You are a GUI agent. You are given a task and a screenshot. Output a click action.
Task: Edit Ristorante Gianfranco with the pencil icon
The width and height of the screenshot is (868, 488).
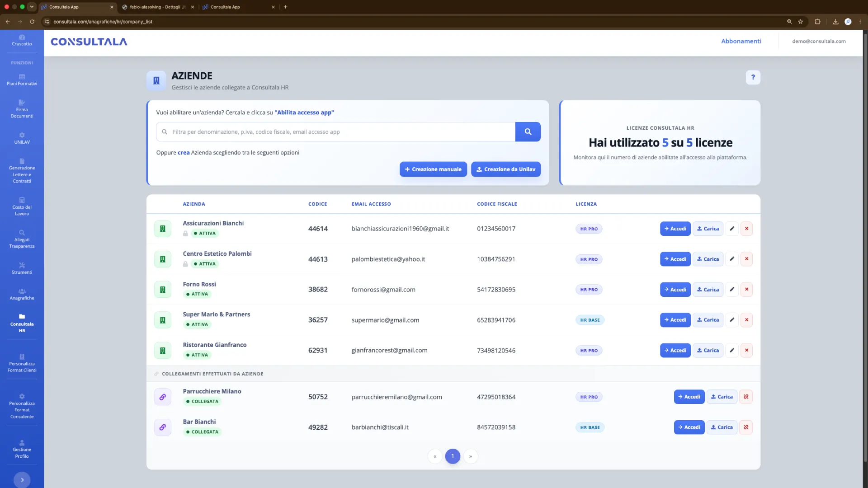coord(732,350)
